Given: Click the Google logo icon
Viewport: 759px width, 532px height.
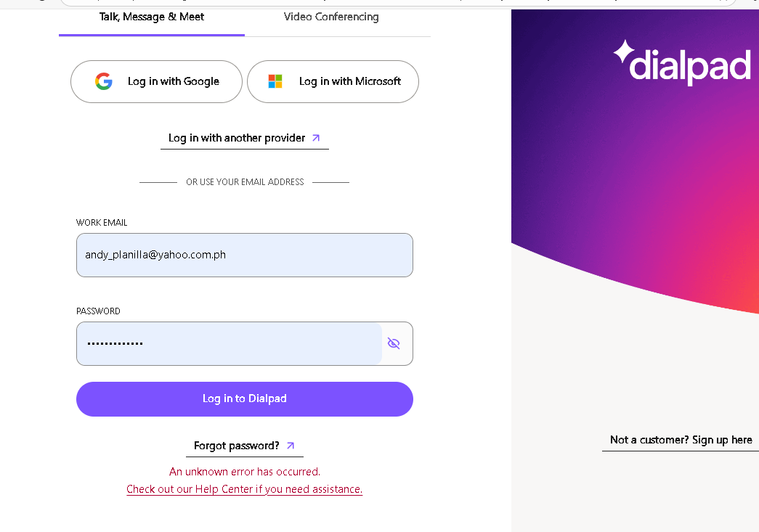Looking at the screenshot, I should (104, 81).
